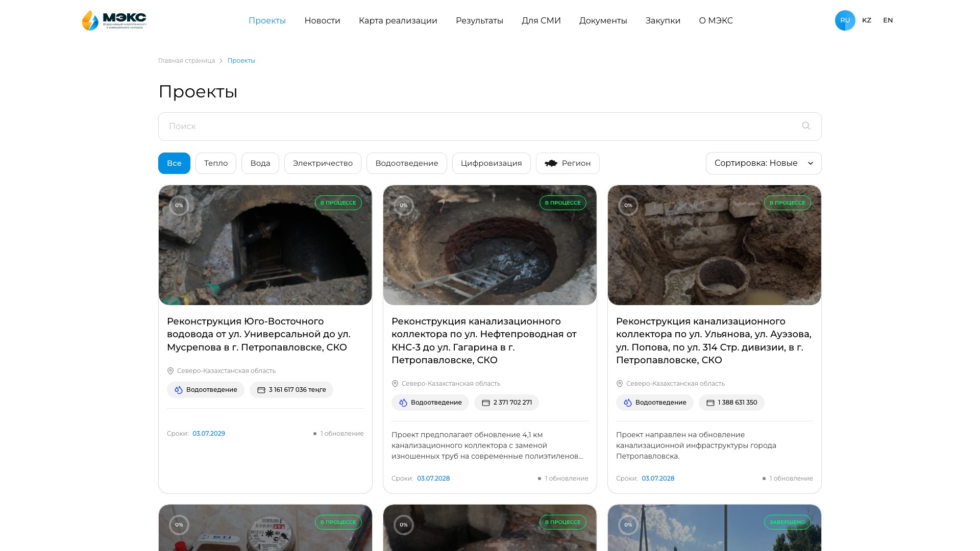This screenshot has width=980, height=551.
Task: Click the Поиск search field
Action: pyautogui.click(x=490, y=127)
